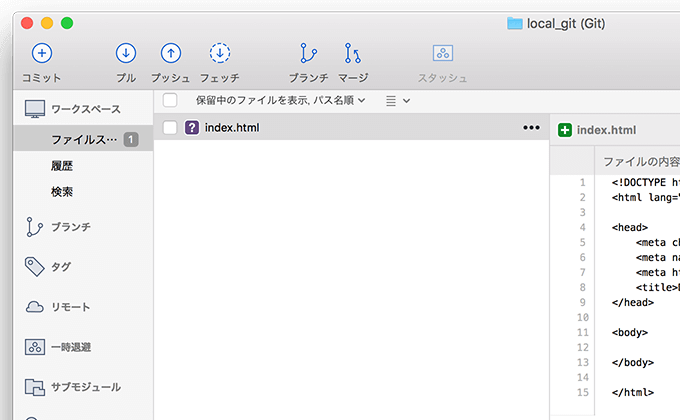Click the Fetch (フェッチ) toolbar icon

coord(219,54)
